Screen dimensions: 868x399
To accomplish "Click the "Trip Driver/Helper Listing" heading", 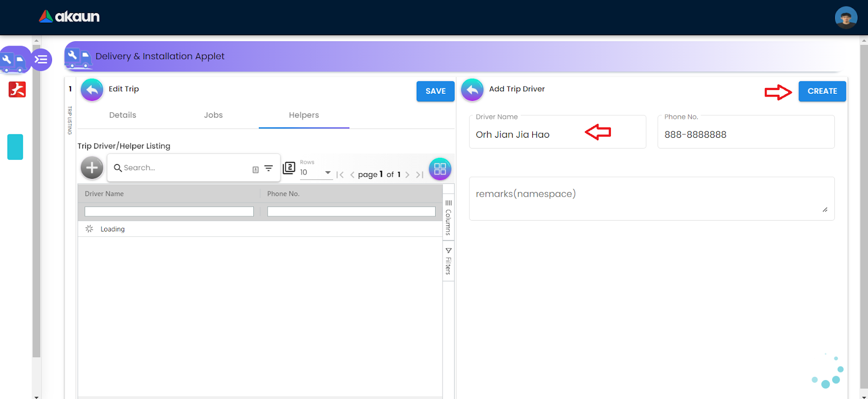I will pyautogui.click(x=124, y=146).
